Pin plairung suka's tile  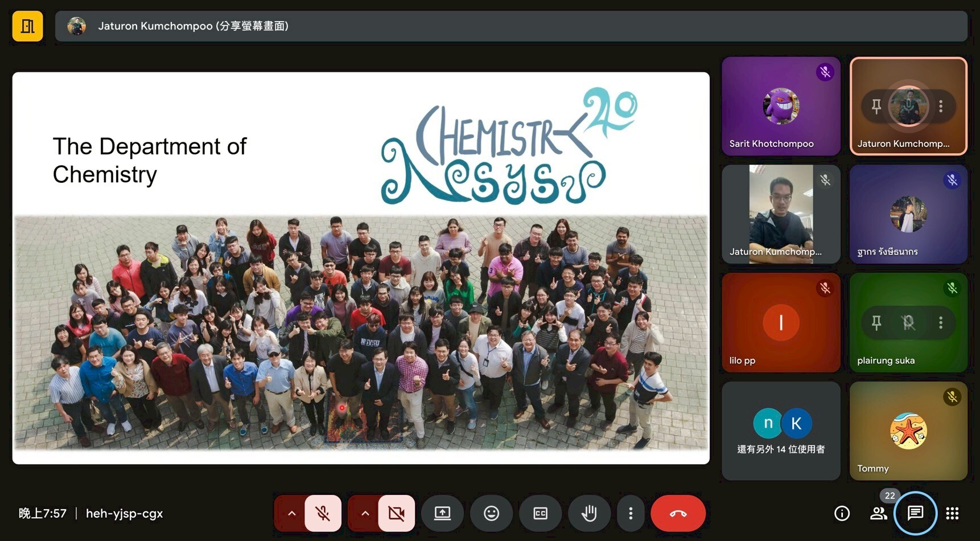click(876, 323)
